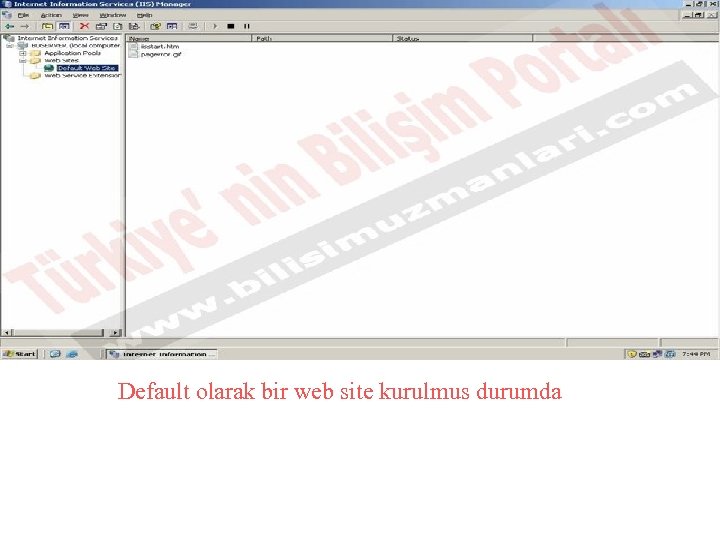
Task: Click the first quick launch icon beside Start
Action: [55, 354]
